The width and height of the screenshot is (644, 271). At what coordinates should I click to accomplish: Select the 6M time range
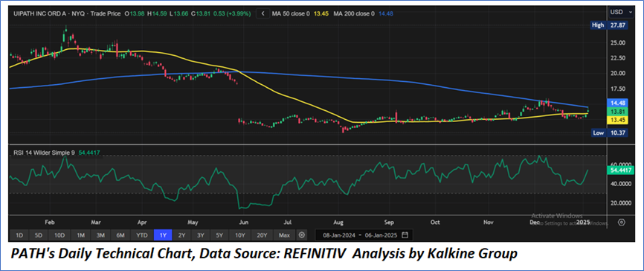tap(120, 235)
